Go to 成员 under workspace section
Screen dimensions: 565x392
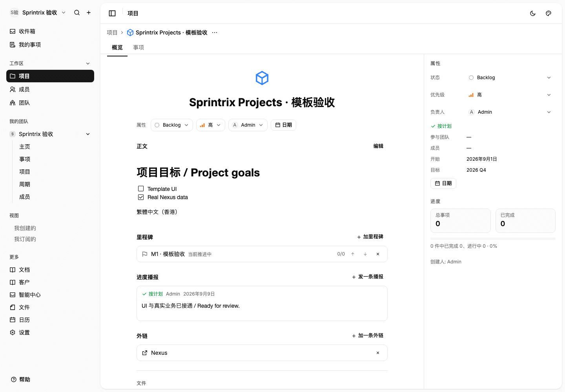[x=50, y=89]
